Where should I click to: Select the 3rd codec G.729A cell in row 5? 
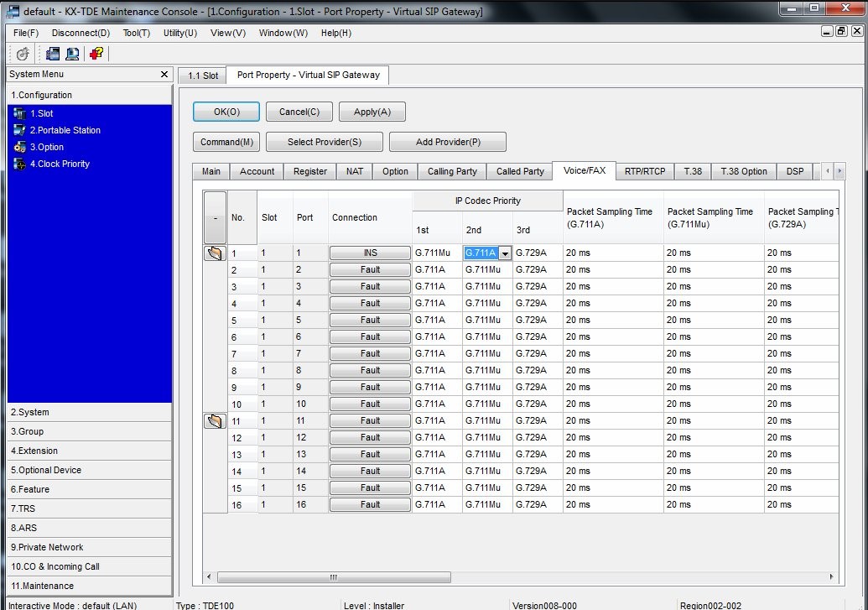coord(538,321)
